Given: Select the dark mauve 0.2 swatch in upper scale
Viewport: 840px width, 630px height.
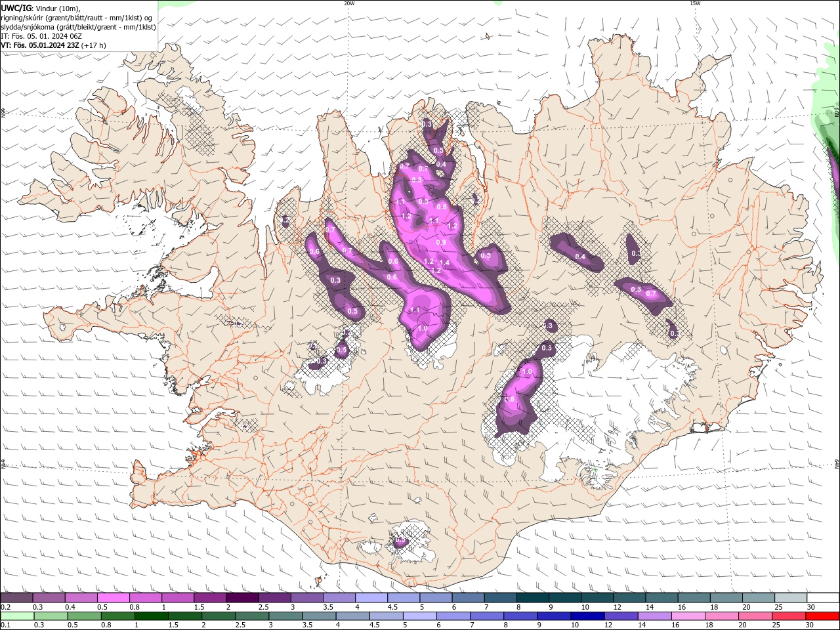Looking at the screenshot, I should tap(16, 598).
